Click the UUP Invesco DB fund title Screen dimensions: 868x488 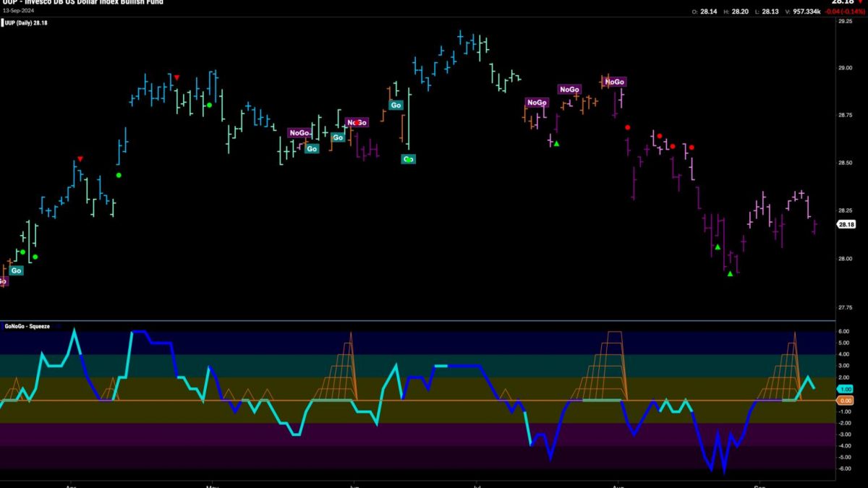pos(83,2)
